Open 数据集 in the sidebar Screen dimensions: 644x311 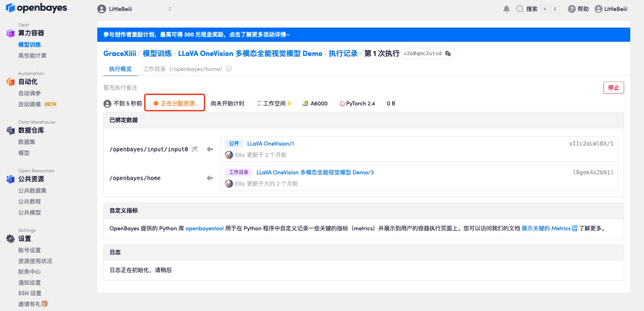point(26,142)
